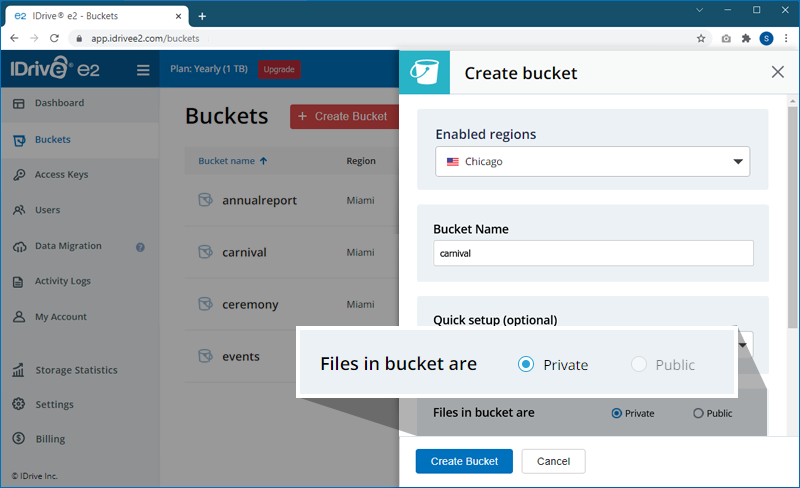Click the Bucket Name input field
This screenshot has width=800, height=488.
[593, 253]
